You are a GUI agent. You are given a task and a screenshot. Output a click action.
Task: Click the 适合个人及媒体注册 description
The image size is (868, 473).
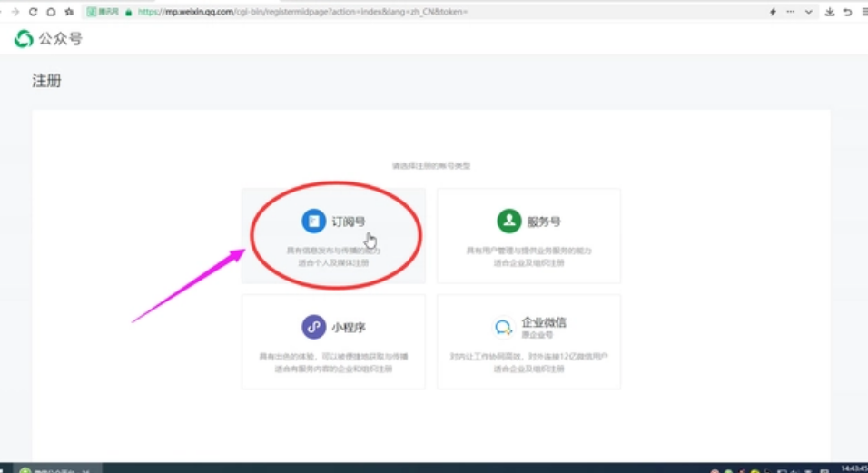(x=333, y=262)
